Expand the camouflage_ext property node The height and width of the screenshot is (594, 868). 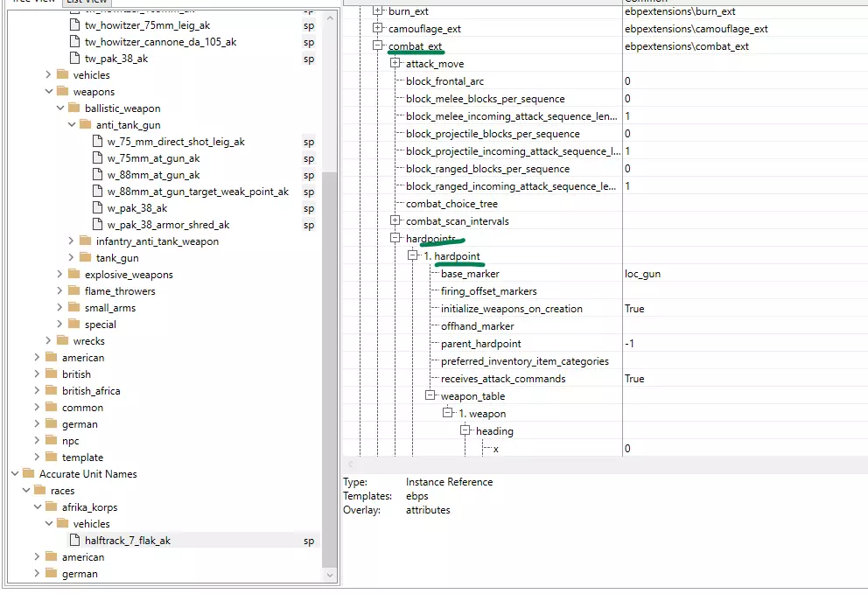(x=377, y=28)
